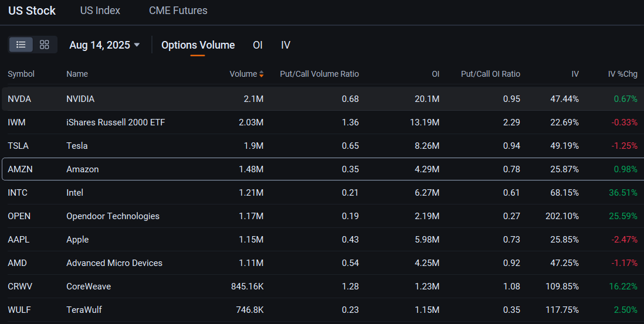Click CoreWeave put/call volume ratio 1.28
Screen dimensions: 644x324
coord(350,286)
